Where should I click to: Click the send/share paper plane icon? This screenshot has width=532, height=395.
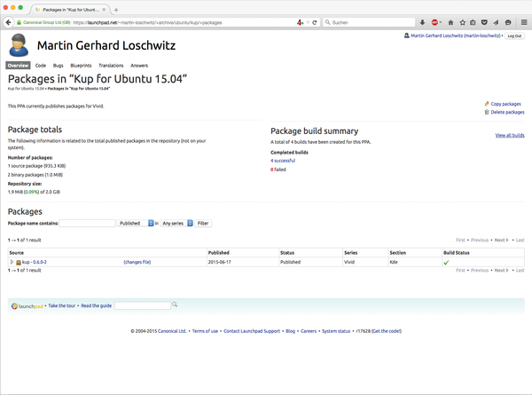[x=496, y=22]
